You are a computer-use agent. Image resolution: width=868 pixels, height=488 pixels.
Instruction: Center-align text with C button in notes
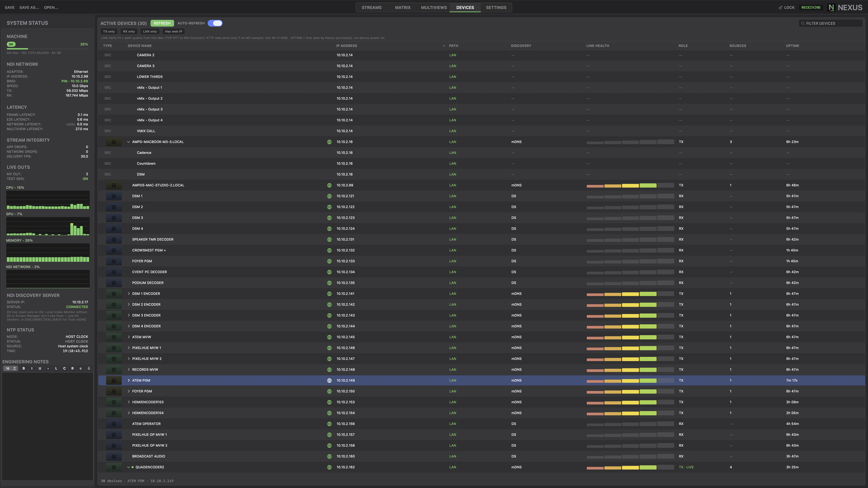click(x=64, y=368)
